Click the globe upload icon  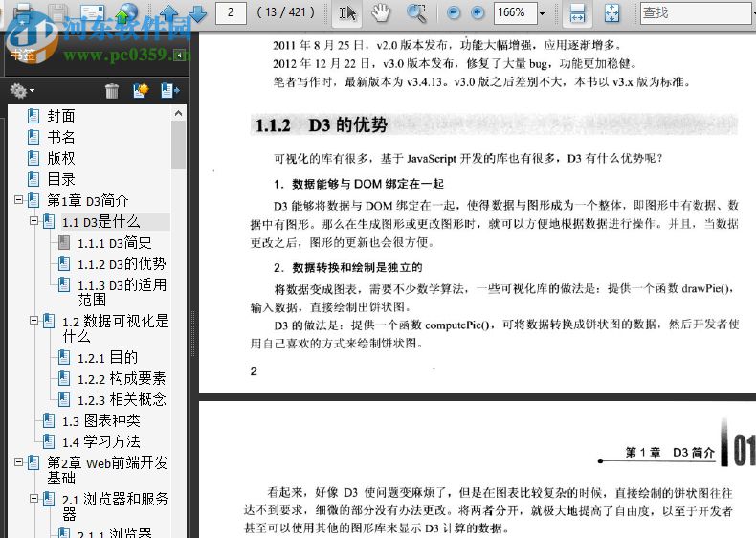click(127, 13)
